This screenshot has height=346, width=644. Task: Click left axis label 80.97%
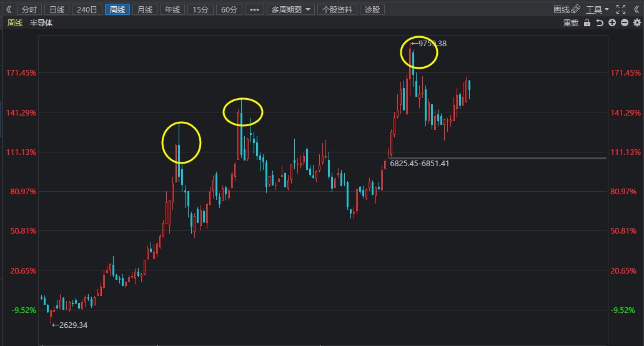pyautogui.click(x=23, y=192)
